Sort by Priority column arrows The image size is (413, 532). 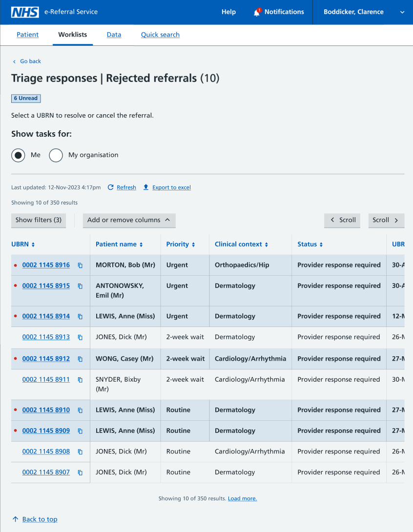[x=193, y=245]
